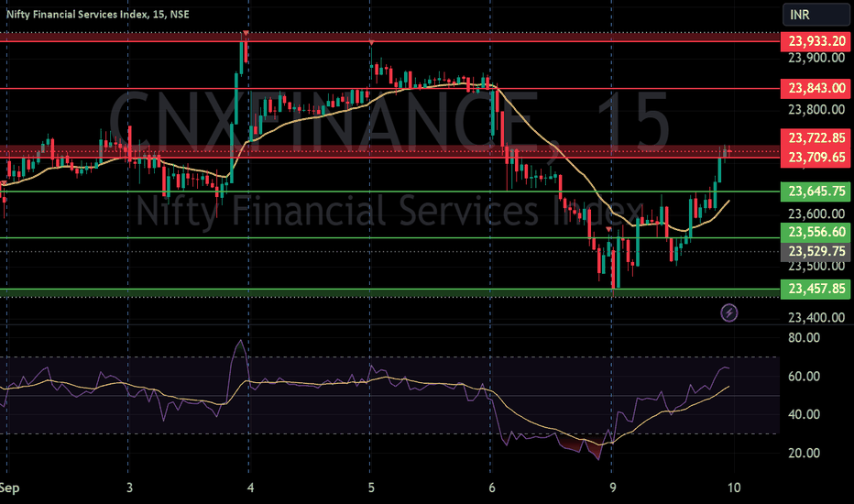
Task: Click the 23,800.00 price axis value
Action: 816,110
